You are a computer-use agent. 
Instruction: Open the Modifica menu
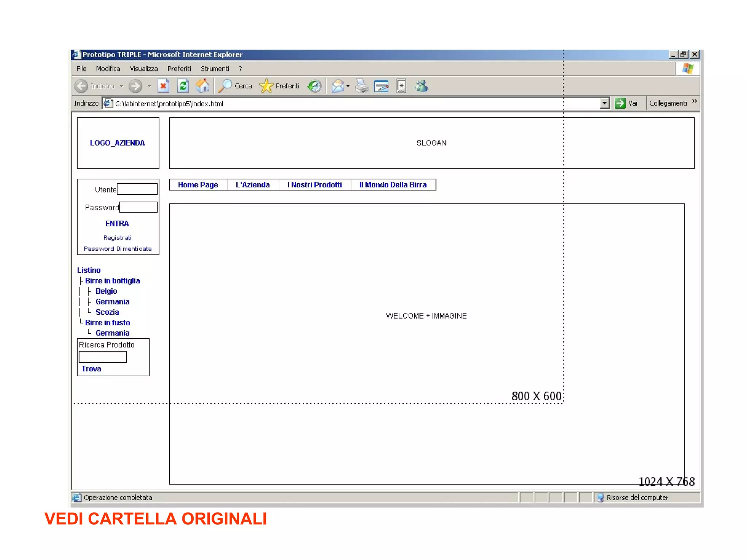point(108,69)
